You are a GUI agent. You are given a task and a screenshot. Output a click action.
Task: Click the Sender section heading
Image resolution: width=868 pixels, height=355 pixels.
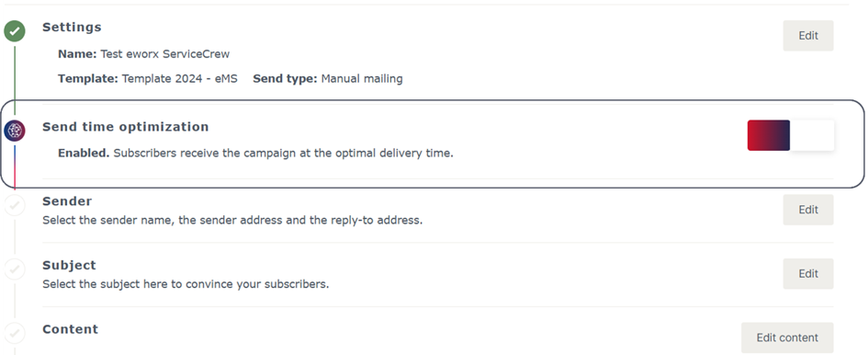(67, 201)
